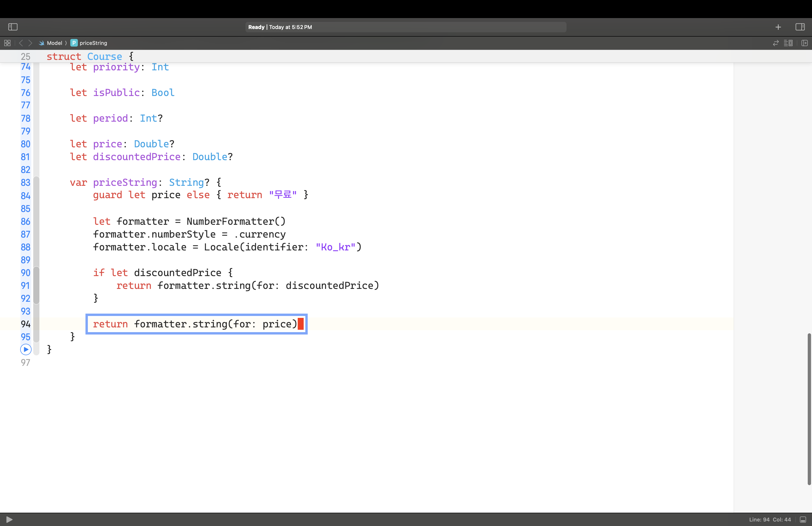Viewport: 812px width, 526px height.
Task: Run playground up to line 96
Action: coord(26,349)
